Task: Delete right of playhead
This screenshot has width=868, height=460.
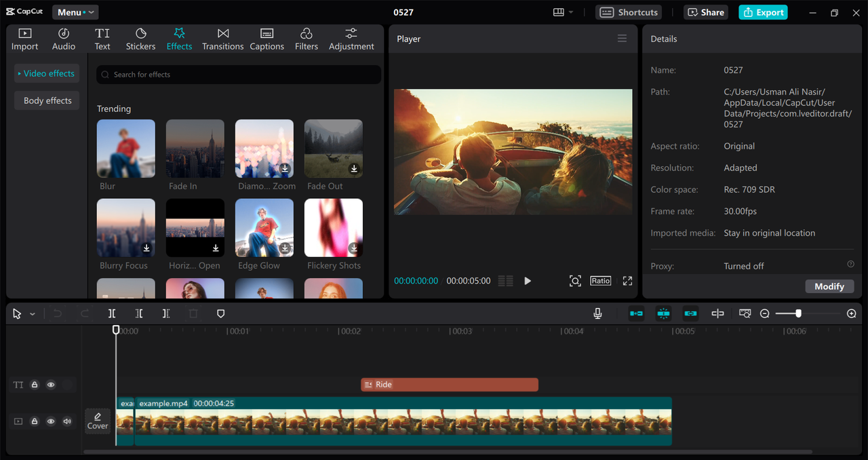Action: (166, 313)
